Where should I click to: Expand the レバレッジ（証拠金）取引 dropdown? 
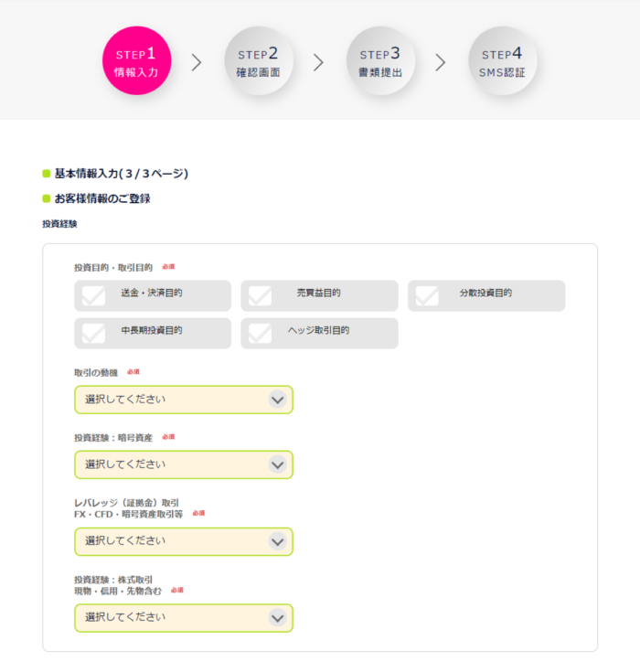(x=184, y=541)
